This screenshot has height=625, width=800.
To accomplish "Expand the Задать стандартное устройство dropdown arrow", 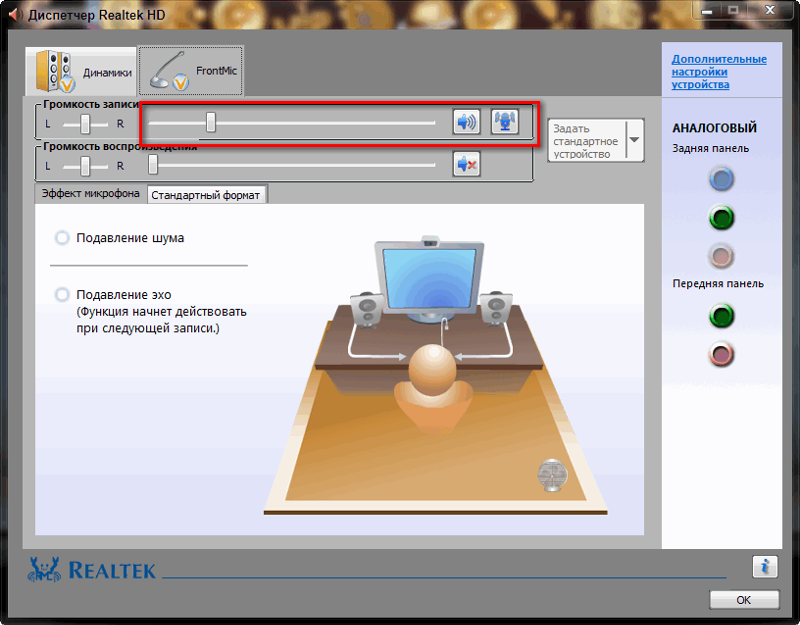I will coord(634,140).
